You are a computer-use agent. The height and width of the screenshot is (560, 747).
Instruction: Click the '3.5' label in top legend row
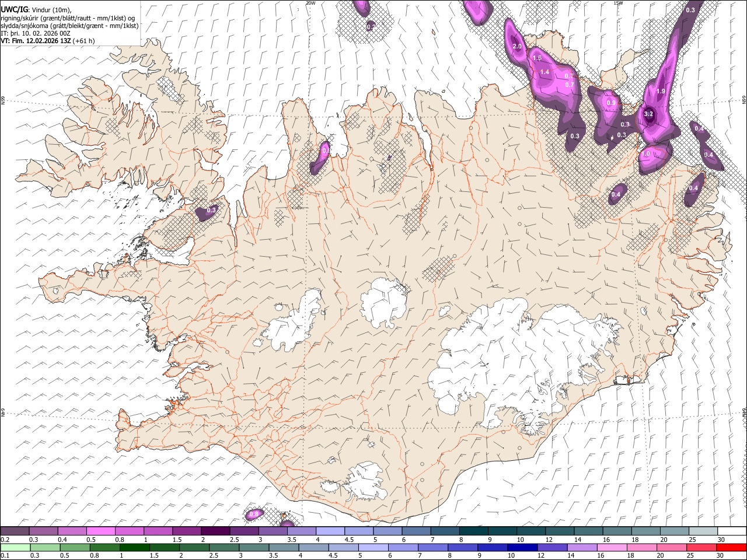tap(291, 540)
